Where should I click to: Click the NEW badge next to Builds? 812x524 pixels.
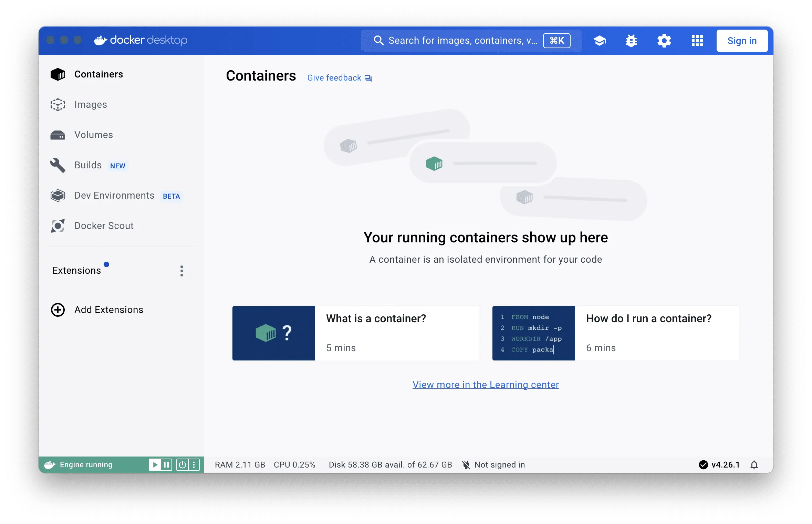click(x=117, y=166)
